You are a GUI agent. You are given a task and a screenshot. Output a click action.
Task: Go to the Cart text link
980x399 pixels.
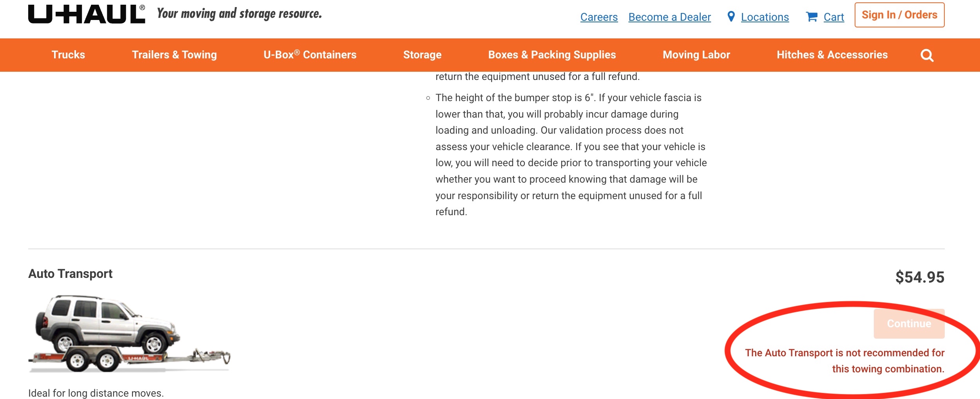pos(834,17)
